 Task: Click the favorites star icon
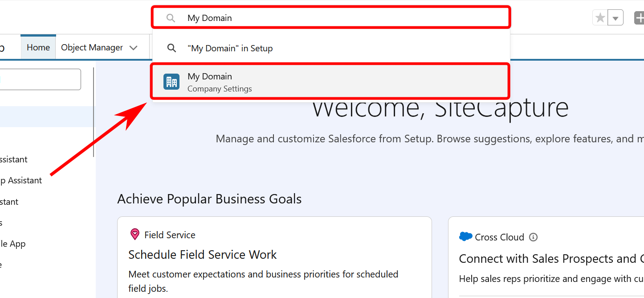tap(600, 17)
